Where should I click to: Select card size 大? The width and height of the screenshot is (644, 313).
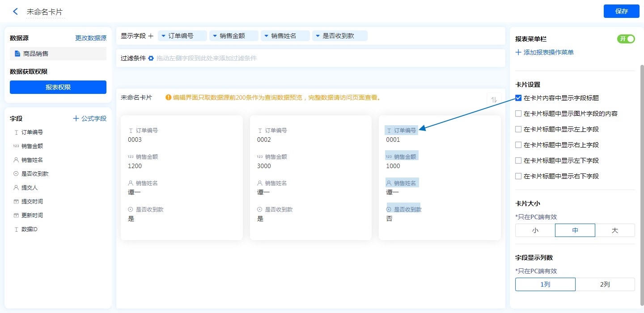614,230
